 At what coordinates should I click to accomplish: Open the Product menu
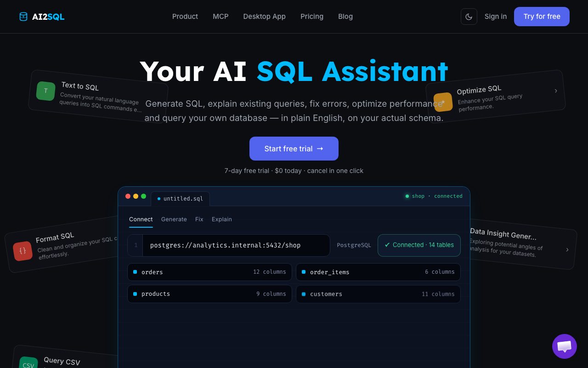(x=185, y=17)
